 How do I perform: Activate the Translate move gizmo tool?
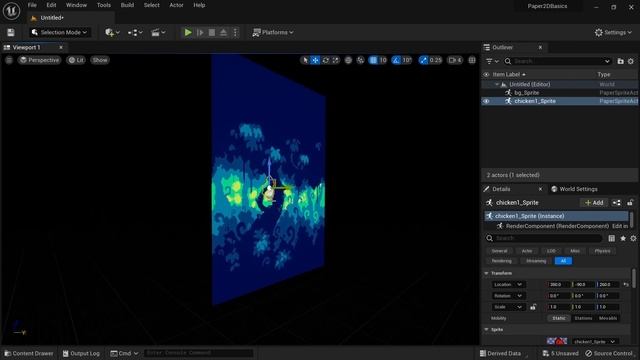(x=315, y=60)
